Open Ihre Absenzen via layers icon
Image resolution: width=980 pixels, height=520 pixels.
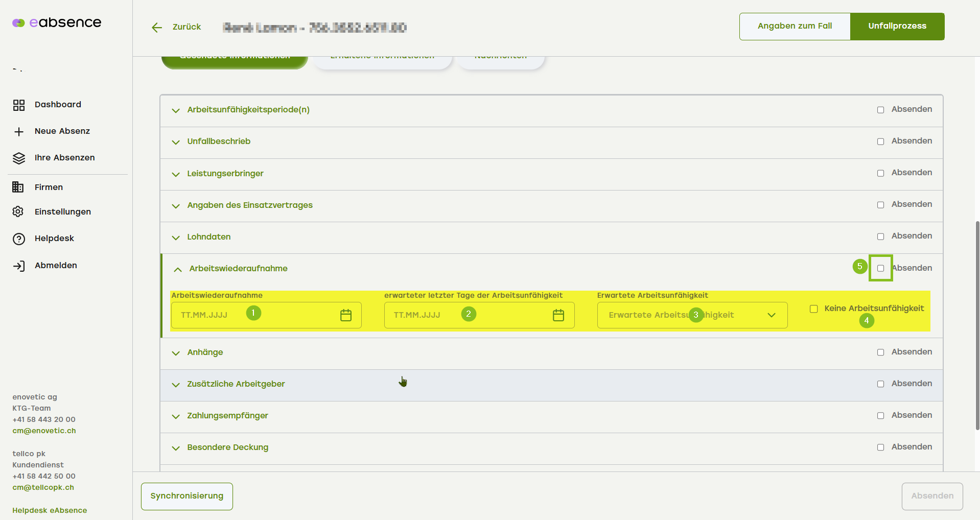[19, 158]
